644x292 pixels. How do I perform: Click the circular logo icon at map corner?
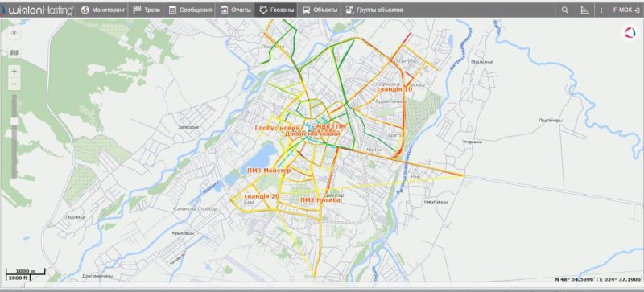[630, 32]
